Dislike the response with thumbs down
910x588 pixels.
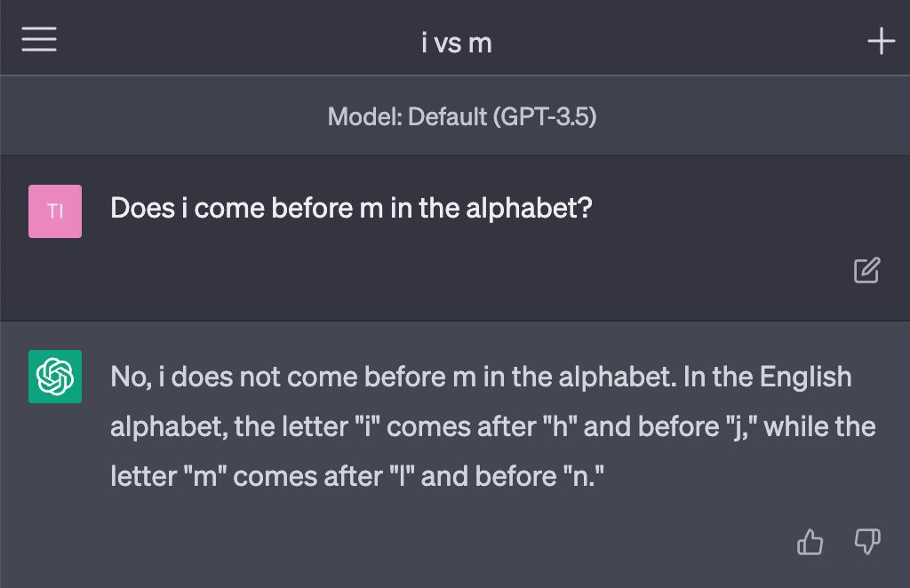(x=866, y=542)
